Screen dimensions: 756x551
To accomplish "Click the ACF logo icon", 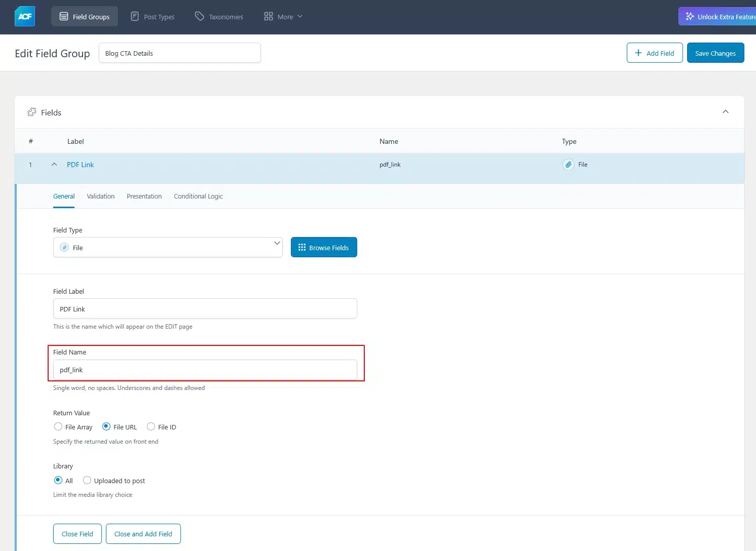I will click(x=25, y=16).
